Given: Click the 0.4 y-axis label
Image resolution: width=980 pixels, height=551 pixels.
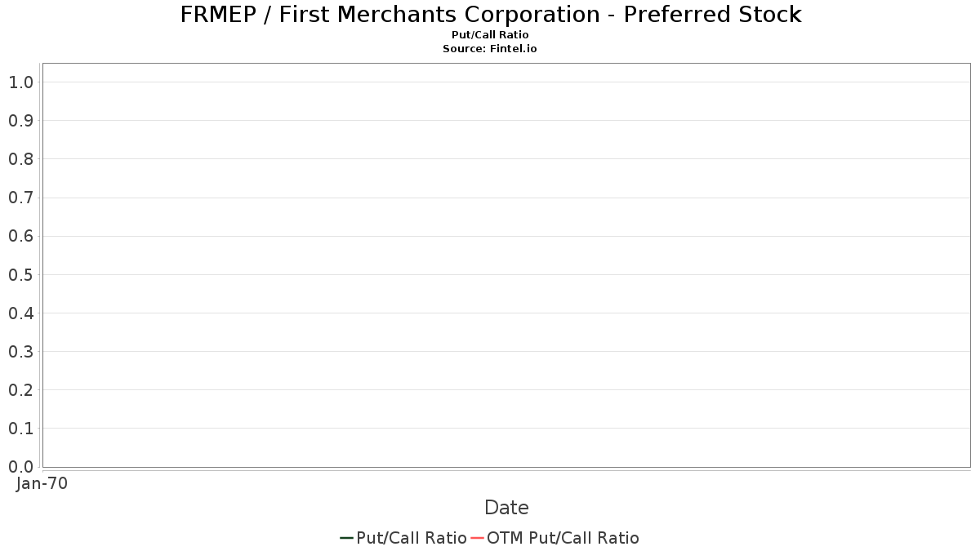Looking at the screenshot, I should (20, 313).
